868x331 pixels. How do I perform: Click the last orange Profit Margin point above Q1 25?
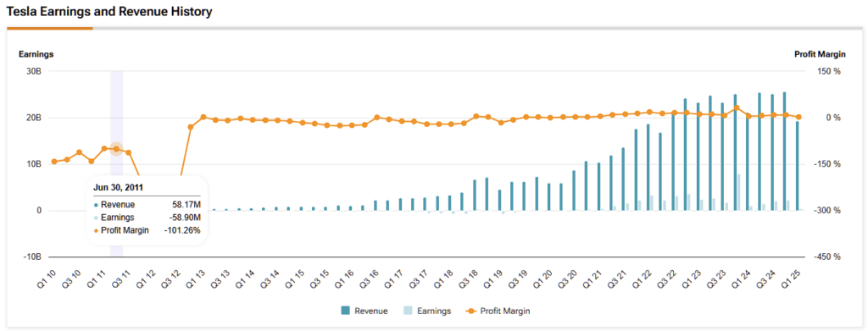pyautogui.click(x=798, y=117)
